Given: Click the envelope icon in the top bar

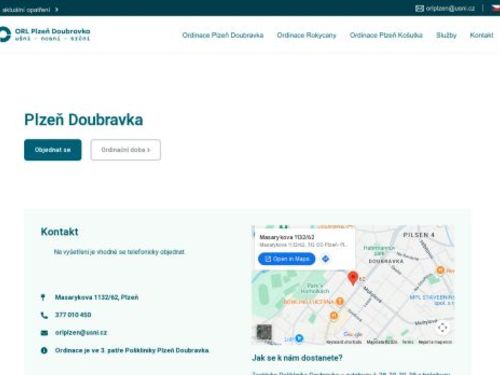Looking at the screenshot, I should [419, 9].
